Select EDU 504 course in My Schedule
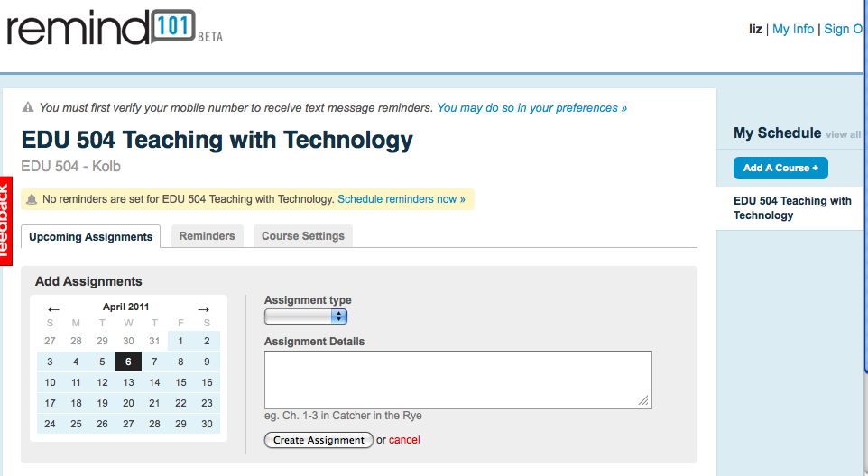Viewport: 868px width, 476px height. coord(792,208)
